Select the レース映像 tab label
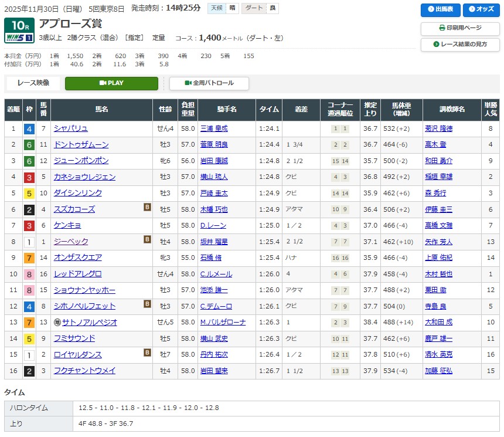The image size is (504, 437). point(33,83)
